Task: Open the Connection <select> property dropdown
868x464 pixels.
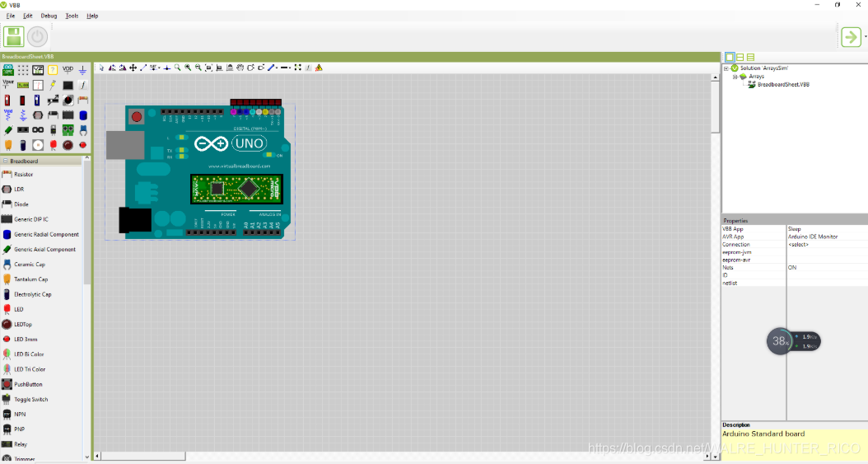Action: tap(827, 244)
